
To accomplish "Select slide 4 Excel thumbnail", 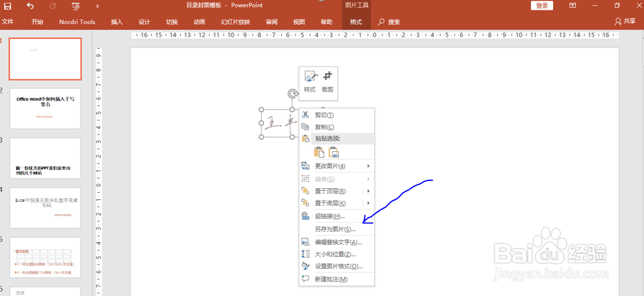I will (45, 208).
